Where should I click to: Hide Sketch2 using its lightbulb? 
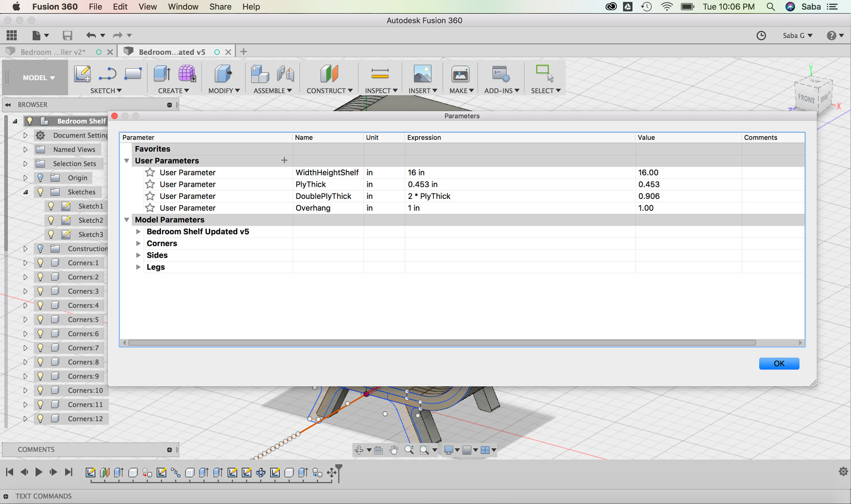coord(51,220)
